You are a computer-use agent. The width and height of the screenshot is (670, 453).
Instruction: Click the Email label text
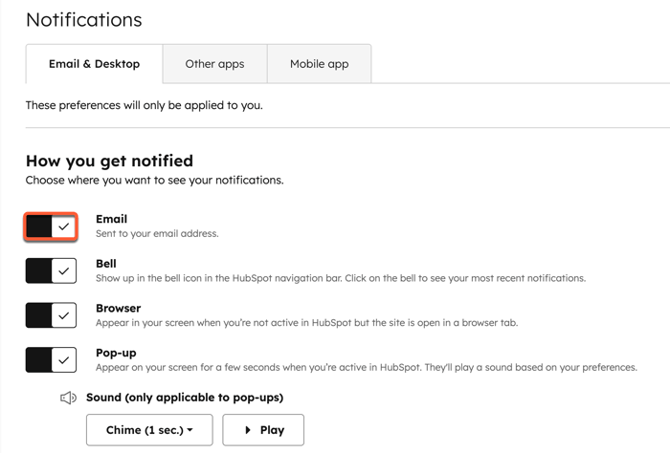coord(111,219)
